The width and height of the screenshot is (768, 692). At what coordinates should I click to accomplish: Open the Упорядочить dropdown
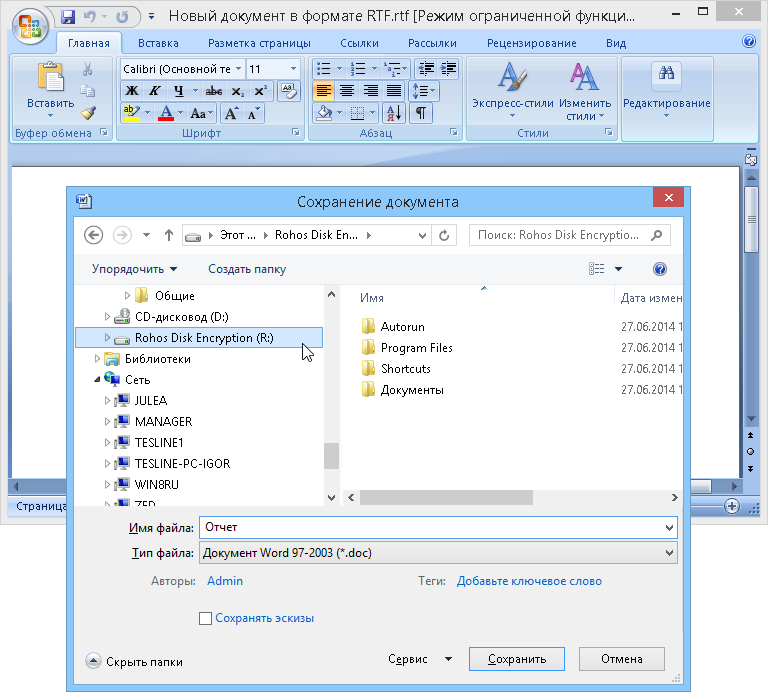click(x=135, y=269)
